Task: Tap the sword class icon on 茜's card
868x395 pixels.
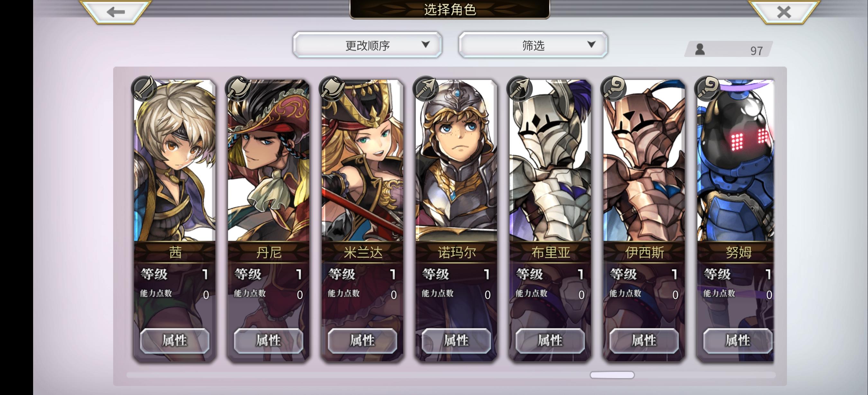Action: (x=144, y=89)
